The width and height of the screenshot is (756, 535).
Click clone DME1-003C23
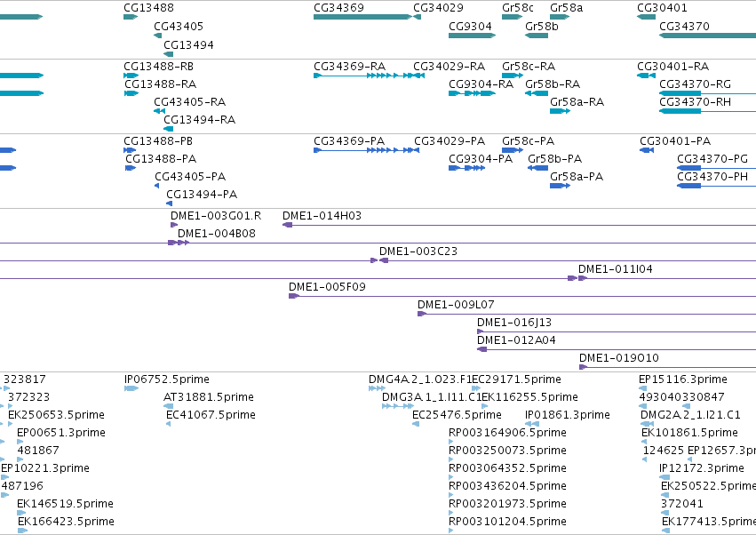[x=418, y=252]
